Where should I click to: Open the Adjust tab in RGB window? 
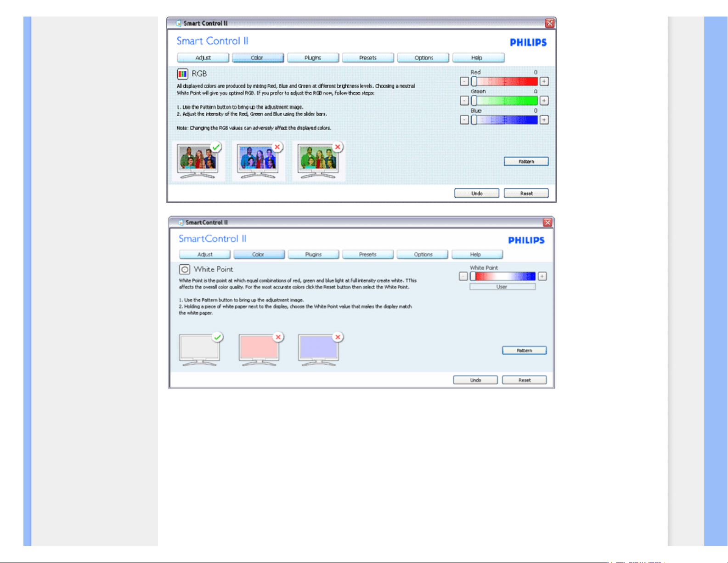pyautogui.click(x=203, y=58)
